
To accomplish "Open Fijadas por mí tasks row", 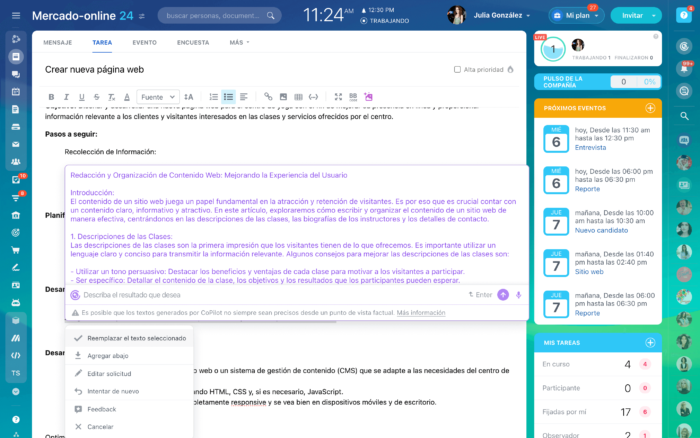I will (598, 412).
